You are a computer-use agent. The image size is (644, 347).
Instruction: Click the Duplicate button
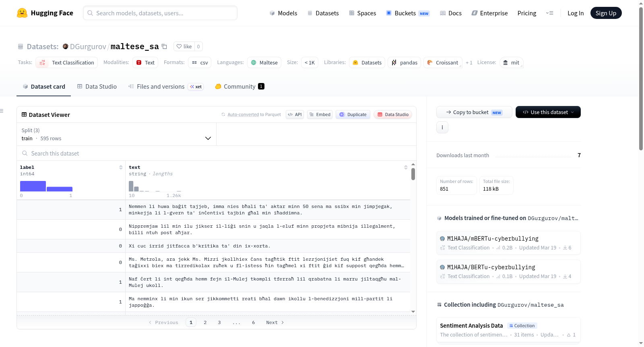click(x=353, y=114)
